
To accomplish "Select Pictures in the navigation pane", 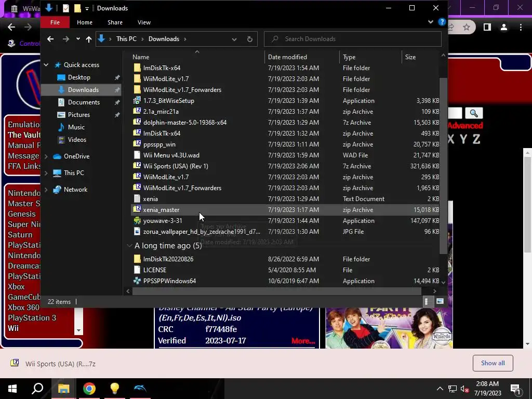I will click(x=79, y=115).
